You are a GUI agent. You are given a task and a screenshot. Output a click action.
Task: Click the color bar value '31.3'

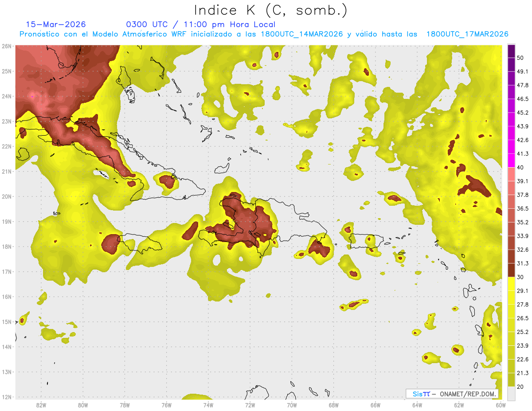tap(522, 263)
